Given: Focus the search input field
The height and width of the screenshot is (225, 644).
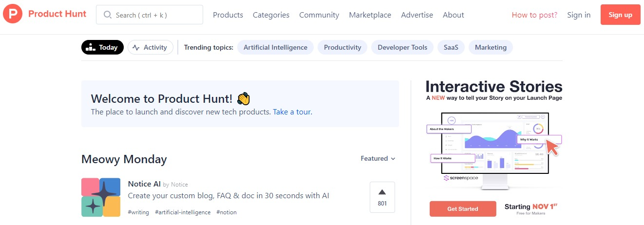Looking at the screenshot, I should [x=156, y=15].
